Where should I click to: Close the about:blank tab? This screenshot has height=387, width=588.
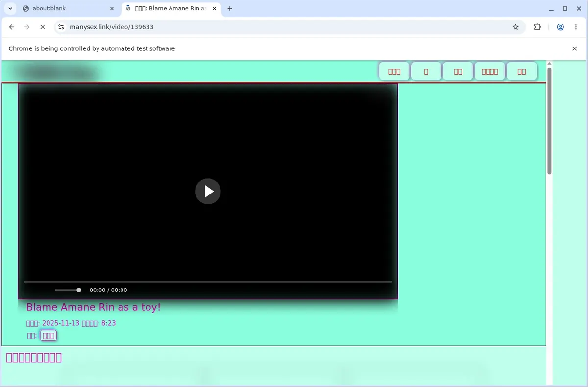[111, 8]
